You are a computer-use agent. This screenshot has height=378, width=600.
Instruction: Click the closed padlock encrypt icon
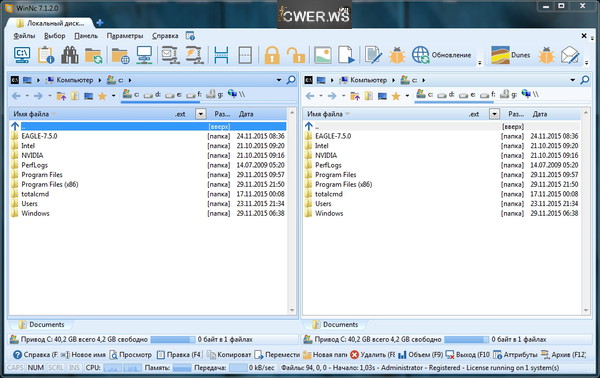272,55
